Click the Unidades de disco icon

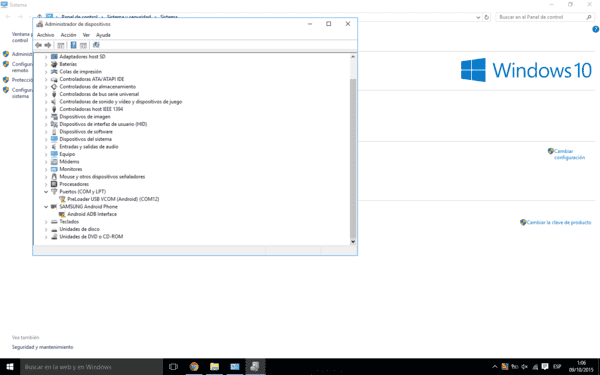click(54, 229)
